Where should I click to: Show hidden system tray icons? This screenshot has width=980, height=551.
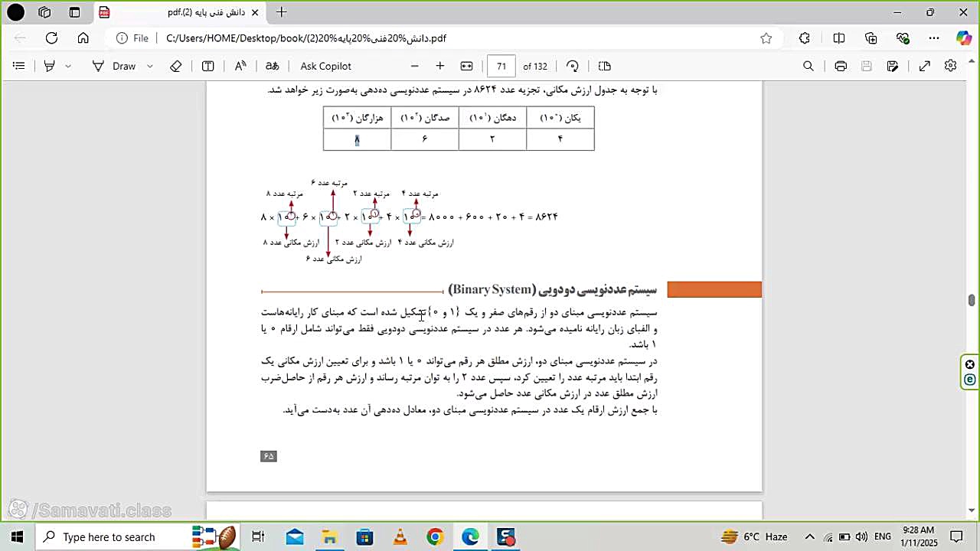pyautogui.click(x=809, y=537)
